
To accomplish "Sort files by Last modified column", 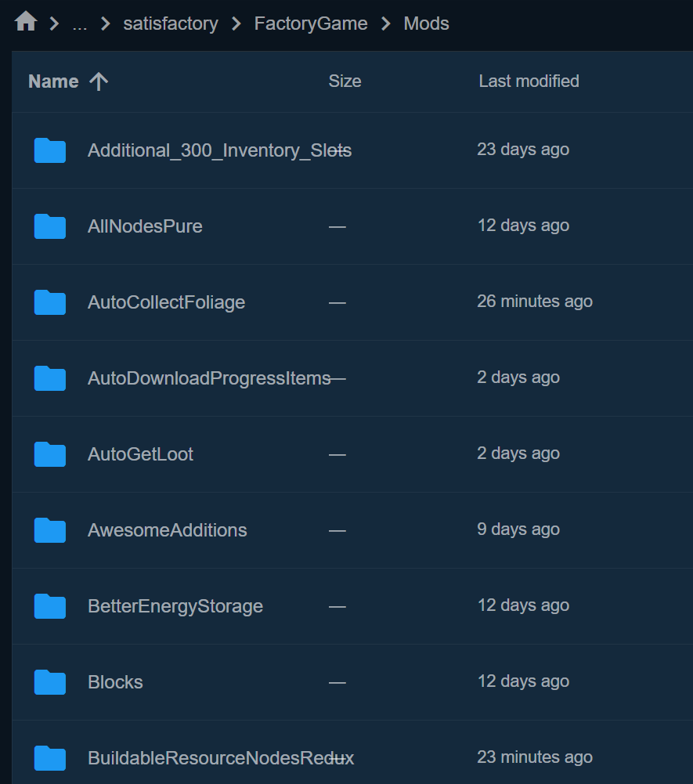I will pos(529,81).
